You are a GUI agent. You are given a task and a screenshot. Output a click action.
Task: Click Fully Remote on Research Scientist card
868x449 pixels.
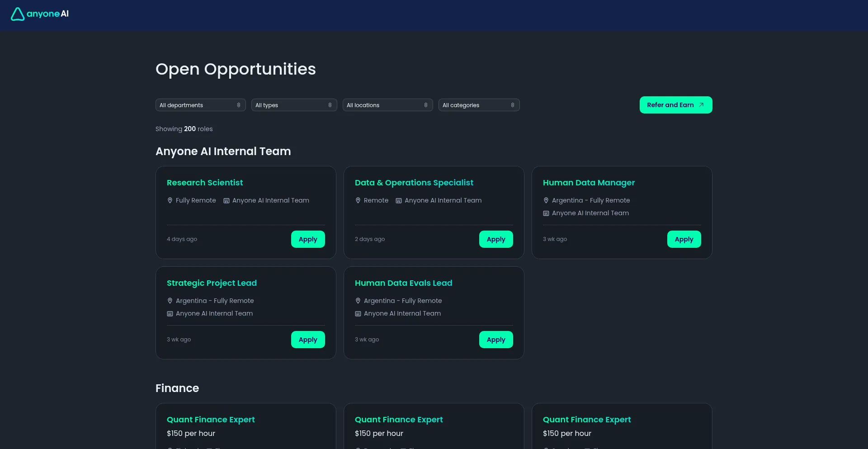(x=196, y=200)
